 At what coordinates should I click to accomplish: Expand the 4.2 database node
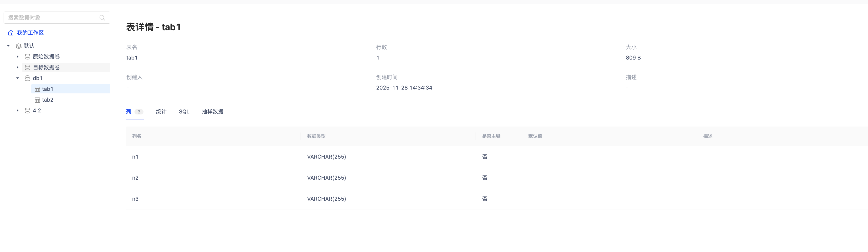(x=17, y=111)
